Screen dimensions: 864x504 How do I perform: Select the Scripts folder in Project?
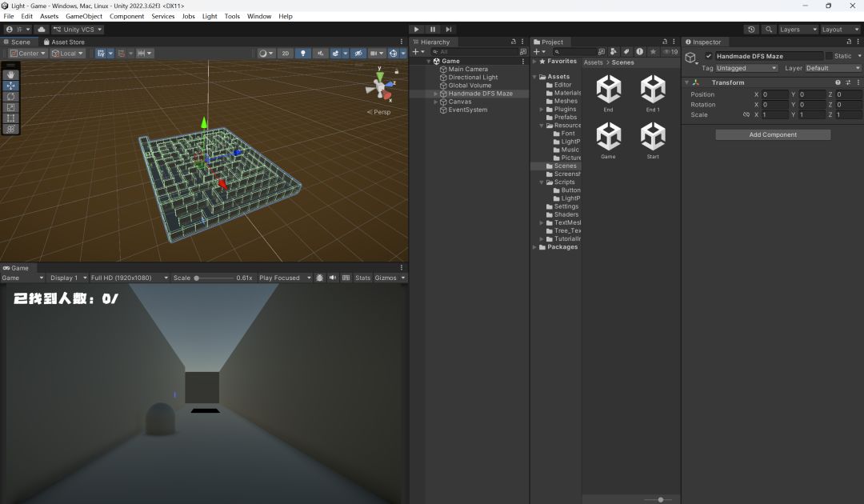click(x=564, y=182)
